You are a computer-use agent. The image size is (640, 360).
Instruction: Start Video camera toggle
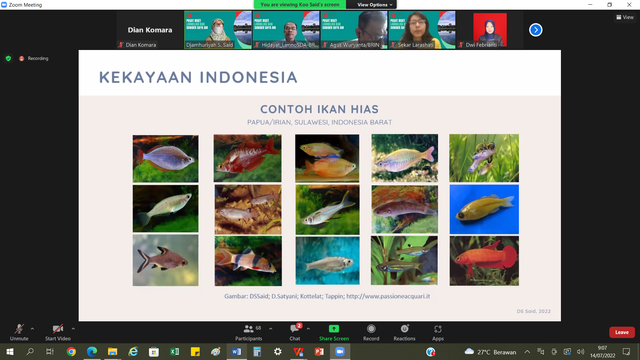point(58,332)
